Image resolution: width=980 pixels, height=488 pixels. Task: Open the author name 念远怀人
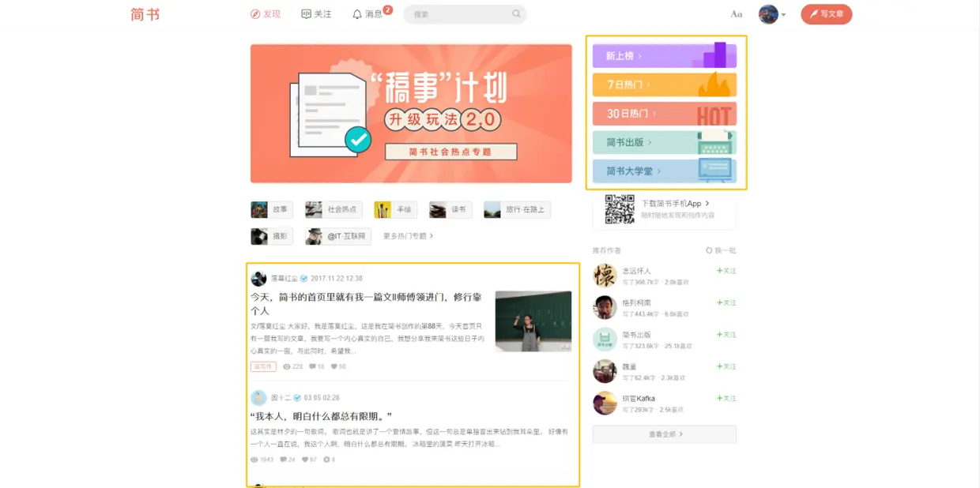[x=636, y=271]
